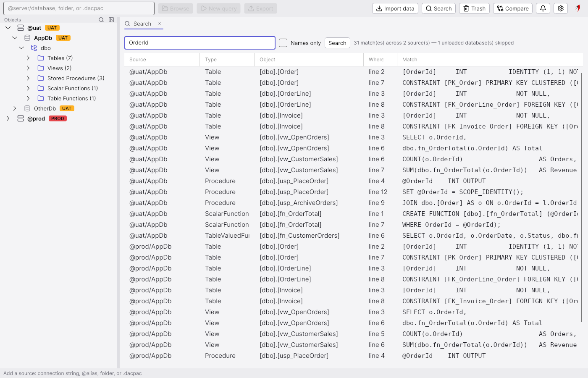Screen dimensions: 588x378
Task: Click the notifications bell icon
Action: (543, 8)
